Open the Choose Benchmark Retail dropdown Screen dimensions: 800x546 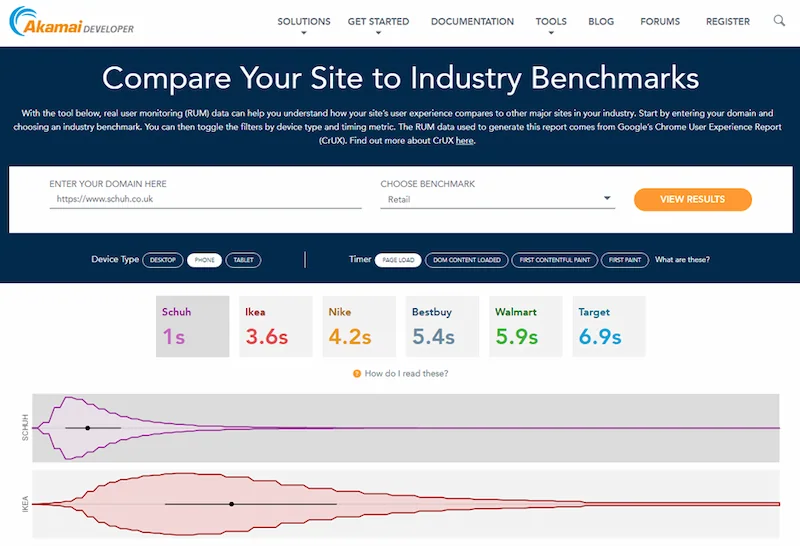[497, 199]
